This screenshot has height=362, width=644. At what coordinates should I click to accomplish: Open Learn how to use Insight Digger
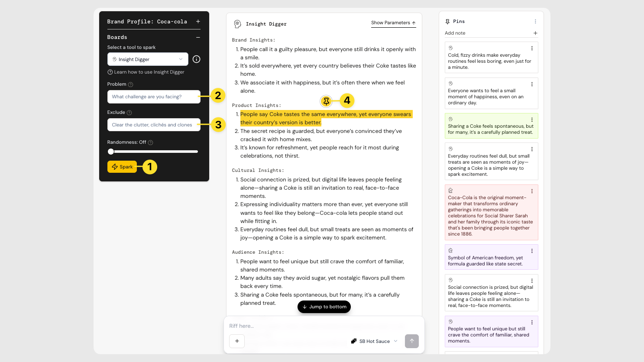click(x=146, y=72)
